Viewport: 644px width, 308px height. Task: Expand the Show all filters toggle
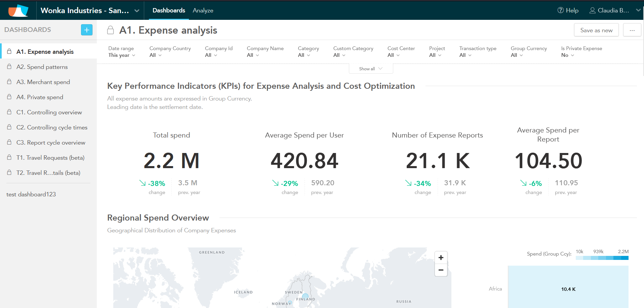(x=371, y=69)
